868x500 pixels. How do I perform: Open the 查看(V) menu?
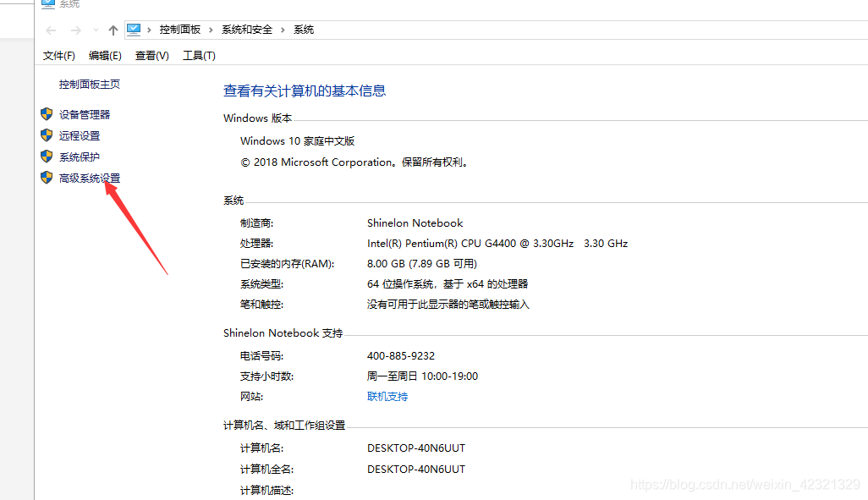click(151, 55)
